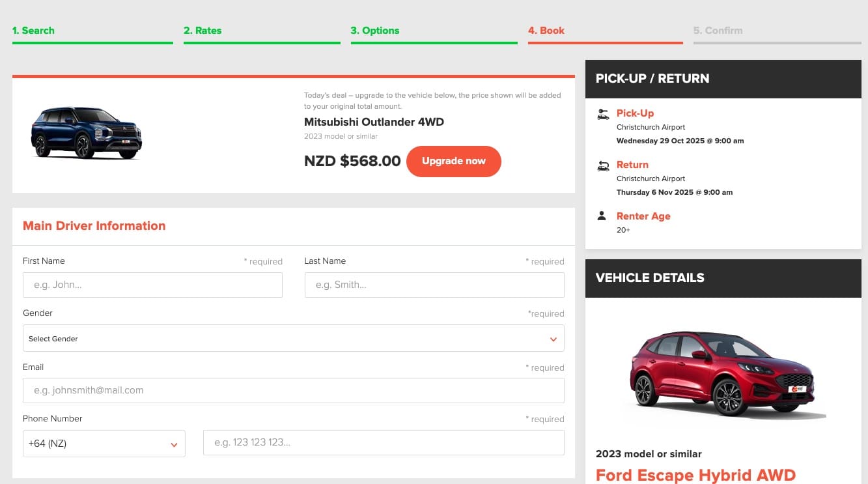
Task: Focus the Last Name input field
Action: point(434,285)
